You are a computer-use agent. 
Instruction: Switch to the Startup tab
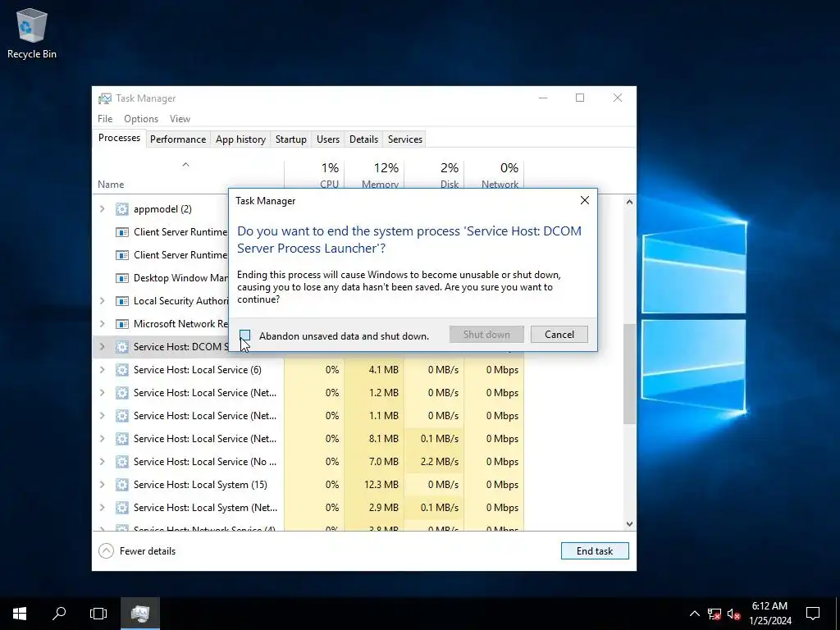tap(291, 139)
